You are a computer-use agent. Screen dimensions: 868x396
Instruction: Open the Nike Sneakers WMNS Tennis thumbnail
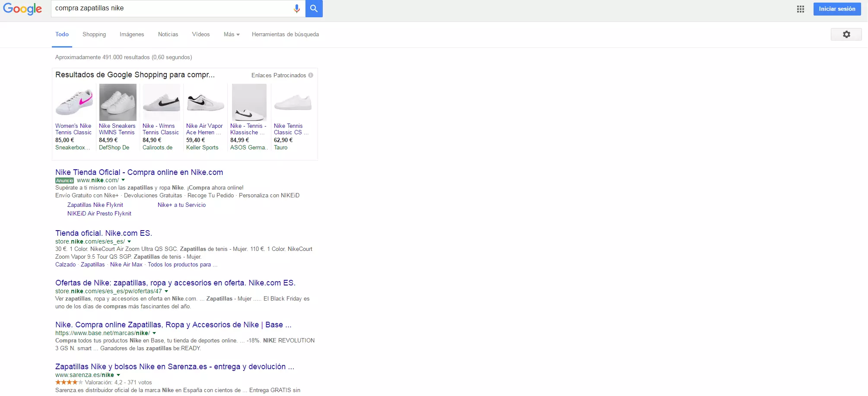(118, 102)
